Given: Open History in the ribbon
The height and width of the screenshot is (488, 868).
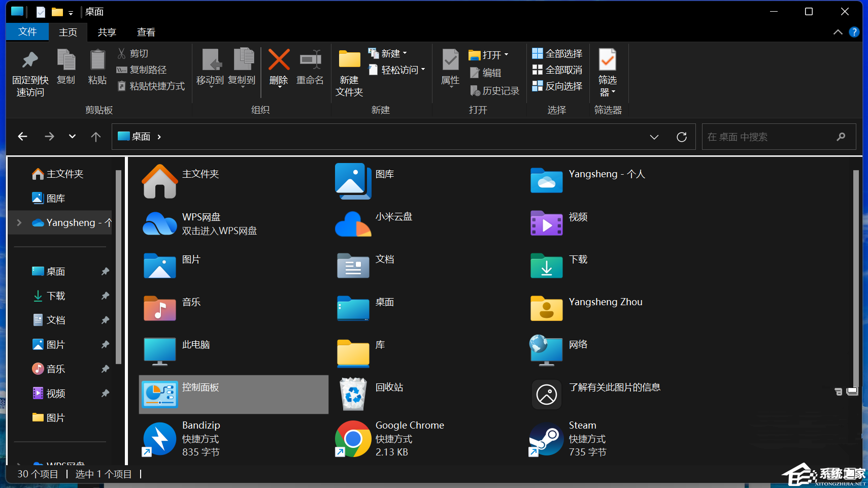Looking at the screenshot, I should pyautogui.click(x=494, y=90).
